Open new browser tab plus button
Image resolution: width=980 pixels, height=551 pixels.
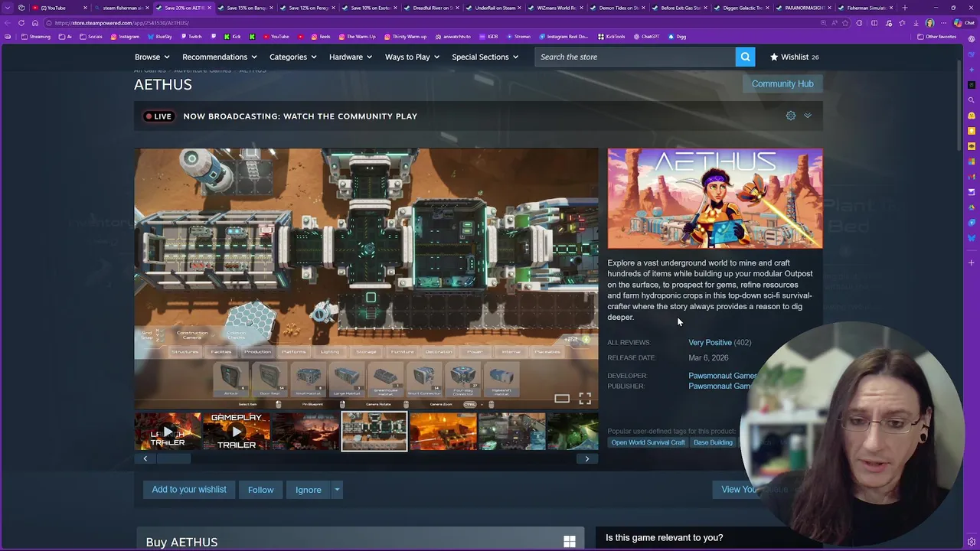(905, 8)
